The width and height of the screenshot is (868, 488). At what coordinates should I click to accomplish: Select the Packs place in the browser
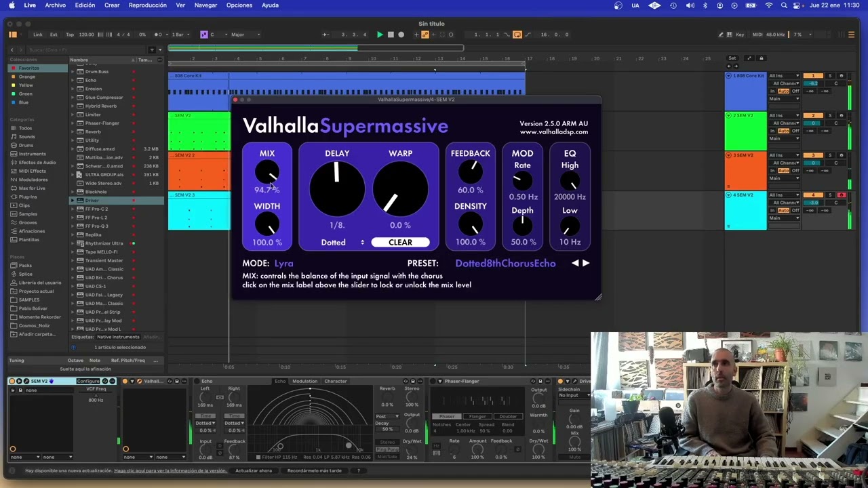pos(26,266)
